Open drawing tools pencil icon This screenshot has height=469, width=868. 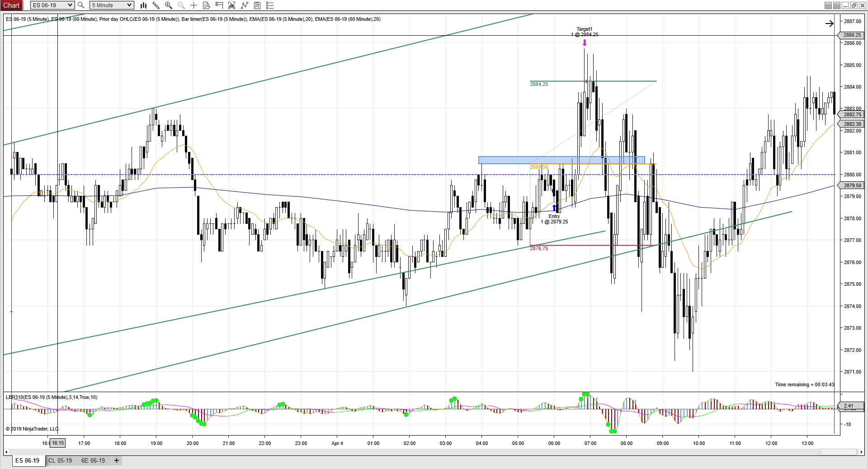[x=156, y=5]
